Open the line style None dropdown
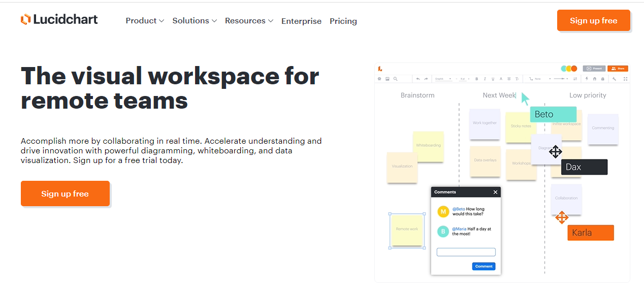644x292 pixels. 539,79
